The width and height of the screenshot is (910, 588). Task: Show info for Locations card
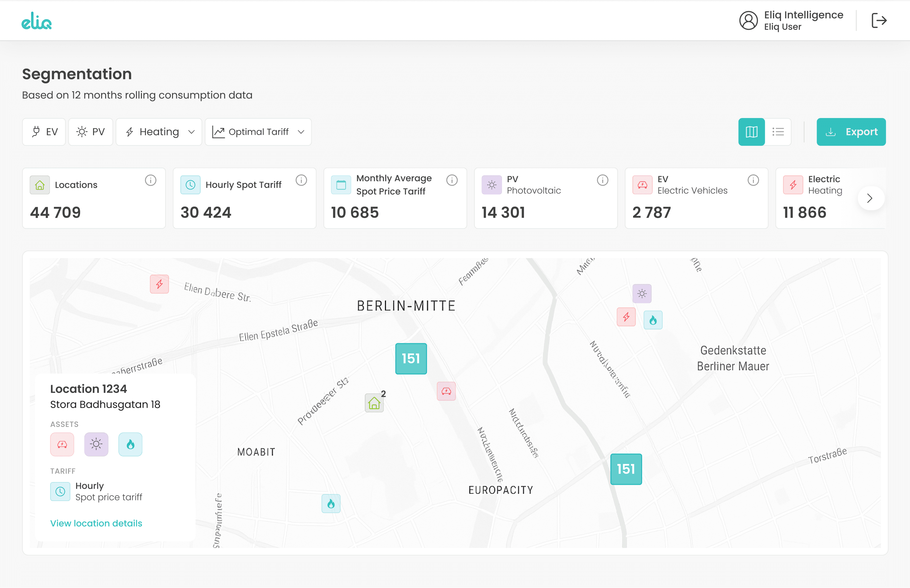(x=151, y=180)
